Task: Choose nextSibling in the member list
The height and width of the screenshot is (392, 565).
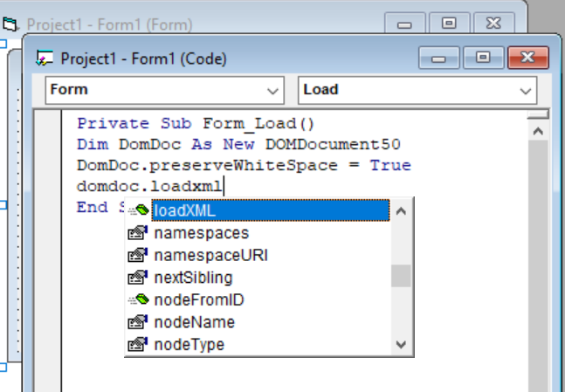Action: coord(193,279)
